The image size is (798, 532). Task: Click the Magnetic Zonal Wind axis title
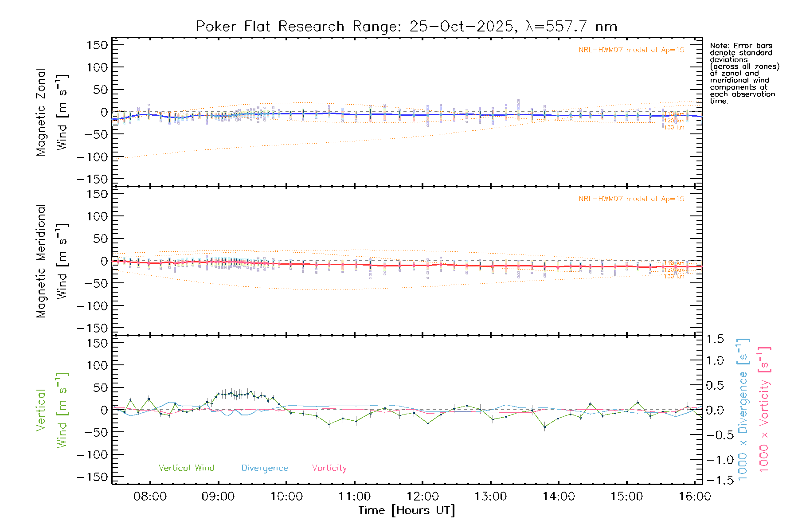coord(51,112)
